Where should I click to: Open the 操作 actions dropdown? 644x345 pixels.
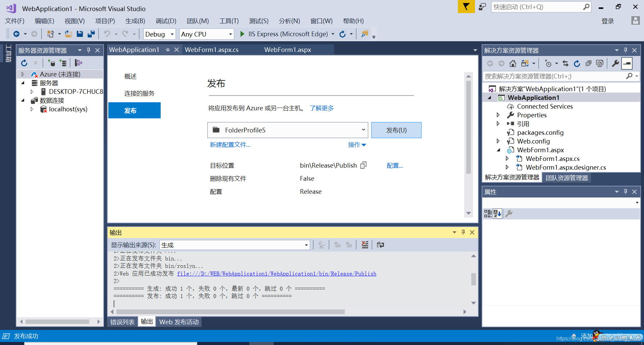(x=357, y=145)
